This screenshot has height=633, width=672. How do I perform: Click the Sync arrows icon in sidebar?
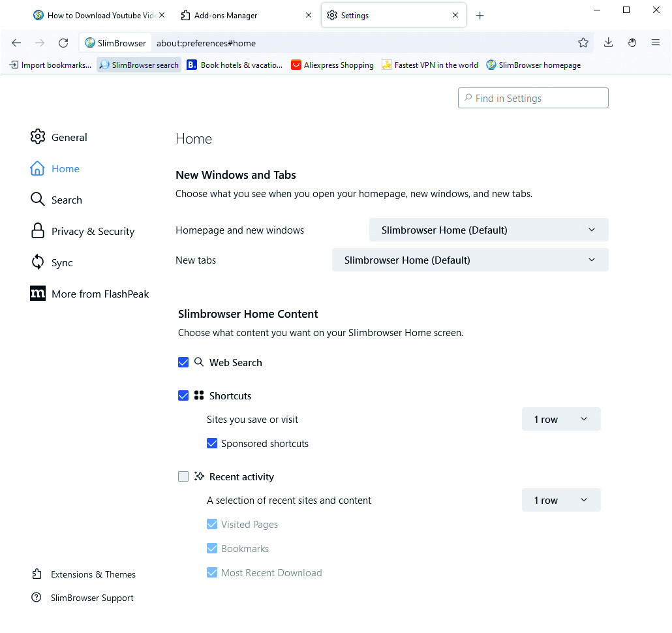coord(38,262)
